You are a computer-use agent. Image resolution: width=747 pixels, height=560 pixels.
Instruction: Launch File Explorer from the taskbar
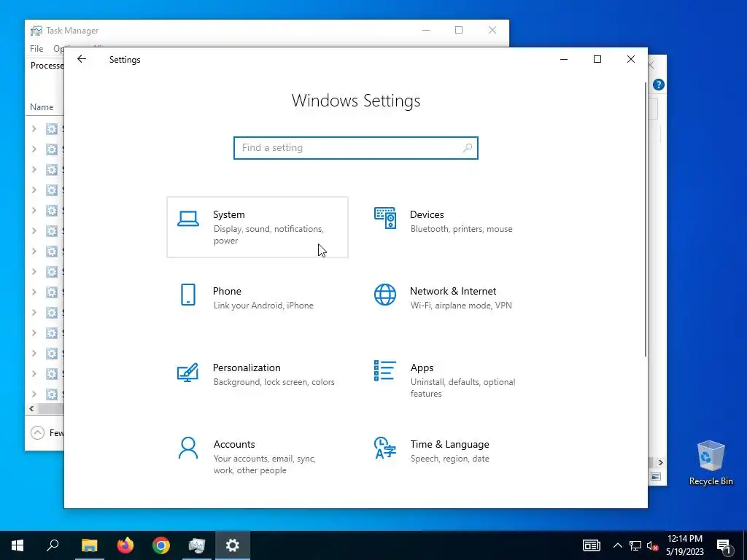(x=89, y=545)
